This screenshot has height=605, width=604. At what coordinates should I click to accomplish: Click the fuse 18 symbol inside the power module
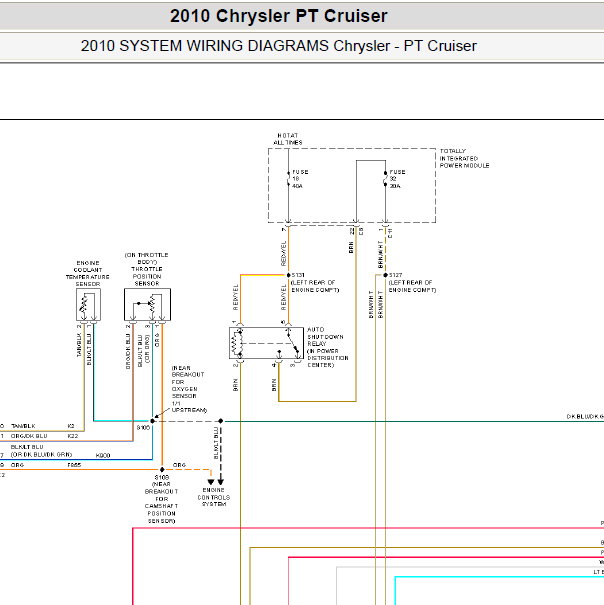pyautogui.click(x=288, y=179)
